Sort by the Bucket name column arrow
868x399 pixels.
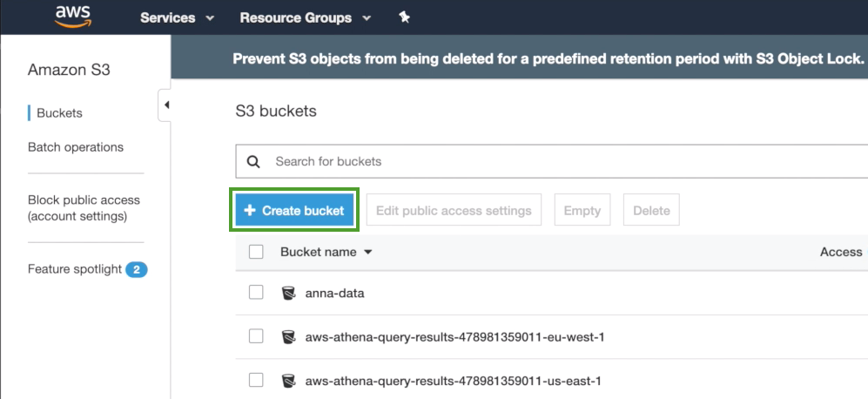(x=368, y=253)
